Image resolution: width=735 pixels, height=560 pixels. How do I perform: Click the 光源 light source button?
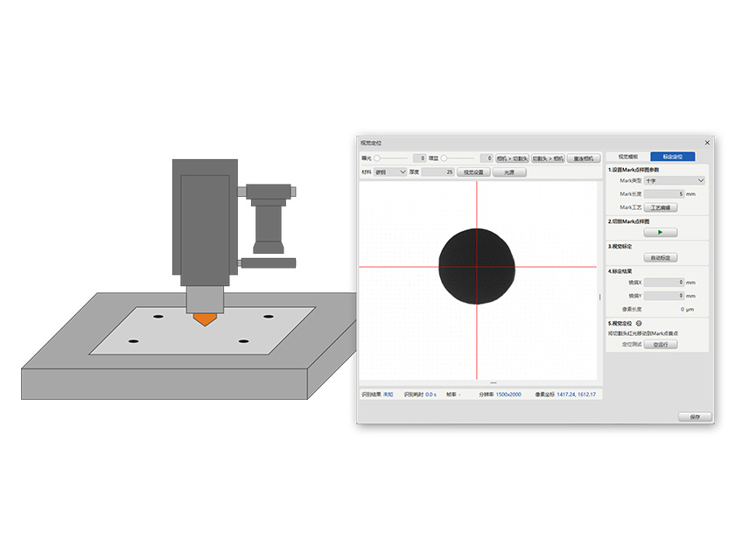pos(510,172)
